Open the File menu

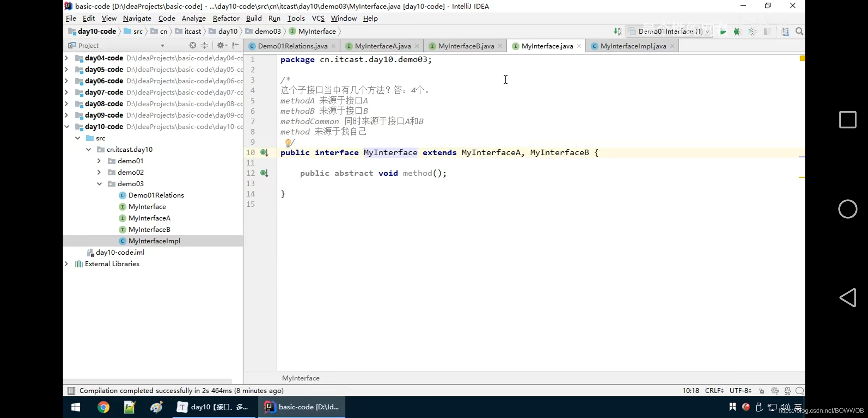[x=71, y=19]
